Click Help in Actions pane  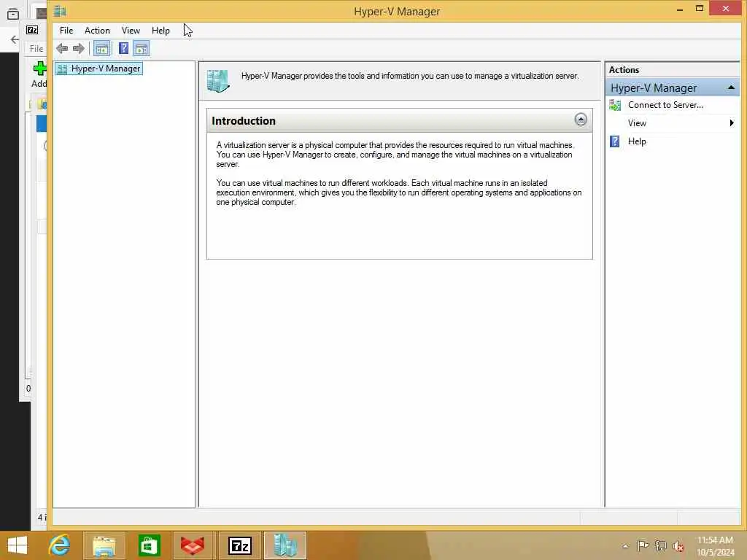(636, 141)
